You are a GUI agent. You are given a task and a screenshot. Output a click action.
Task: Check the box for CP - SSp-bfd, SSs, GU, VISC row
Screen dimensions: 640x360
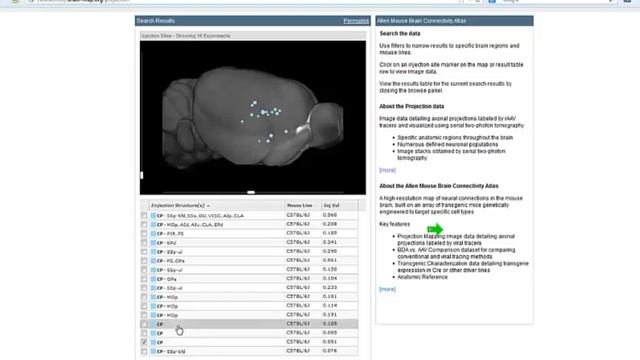(x=144, y=216)
